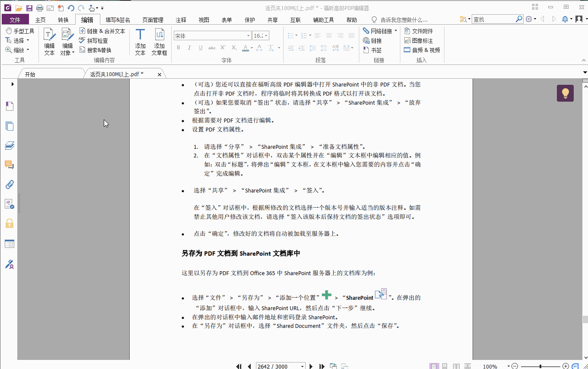
Task: Open the file Attachments panel (paperclip)
Action: (10, 184)
